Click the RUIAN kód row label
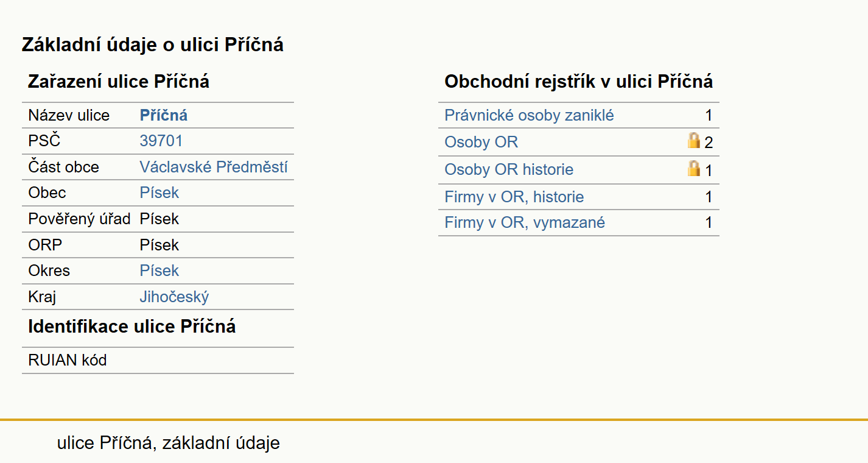Screen dimensions: 868x463 [x=68, y=361]
